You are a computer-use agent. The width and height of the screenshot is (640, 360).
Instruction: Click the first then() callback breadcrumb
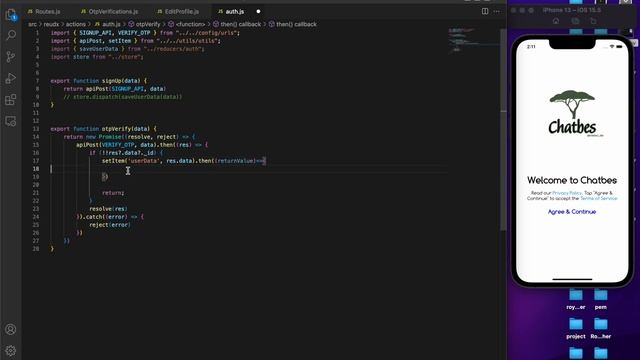click(237, 24)
